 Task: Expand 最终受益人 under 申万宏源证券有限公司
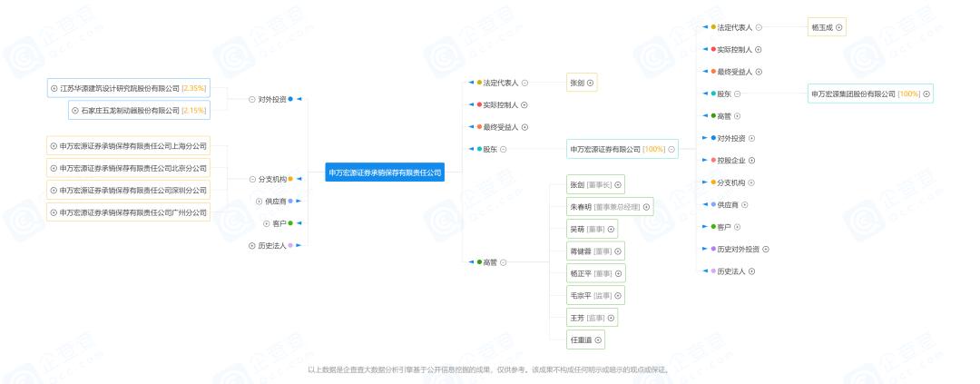758,72
